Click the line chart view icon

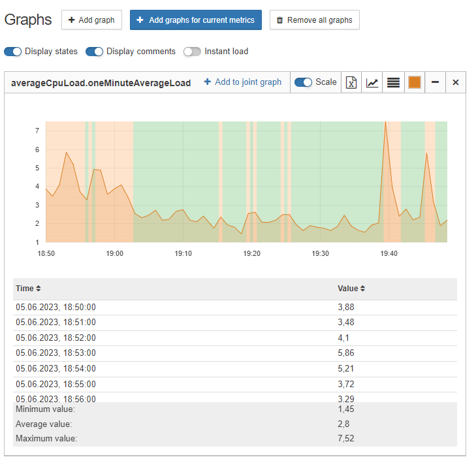372,82
